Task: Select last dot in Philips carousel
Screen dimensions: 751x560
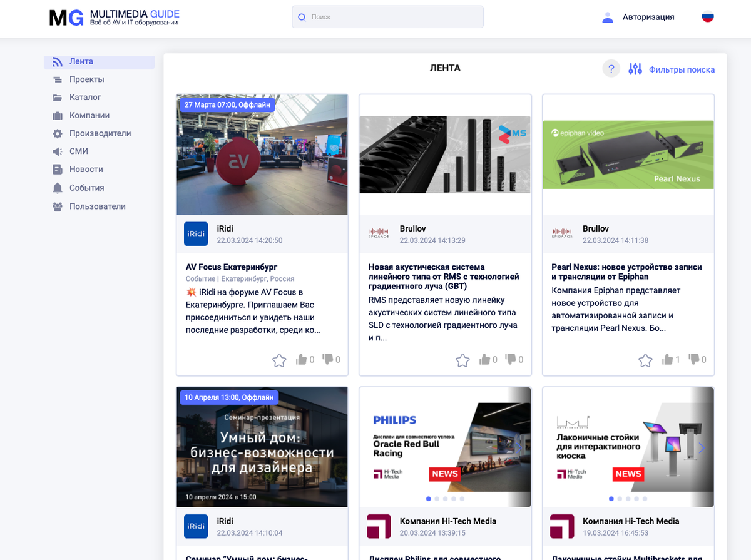Action: 462,499
